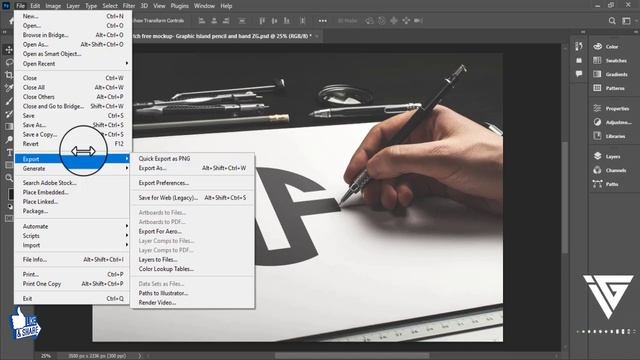640x360 pixels.
Task: Open the Patterns panel icon
Action: [x=598, y=88]
